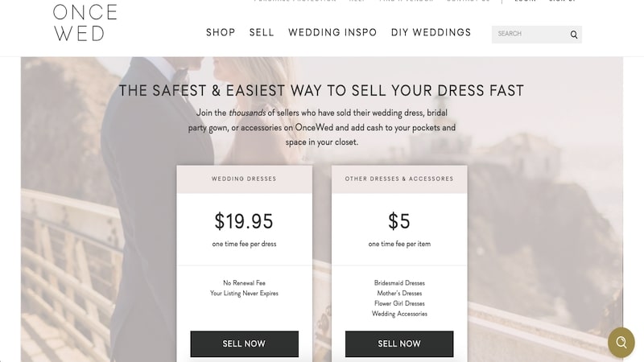
Task: Select the WEDDING DRESSES card header
Action: (245, 179)
